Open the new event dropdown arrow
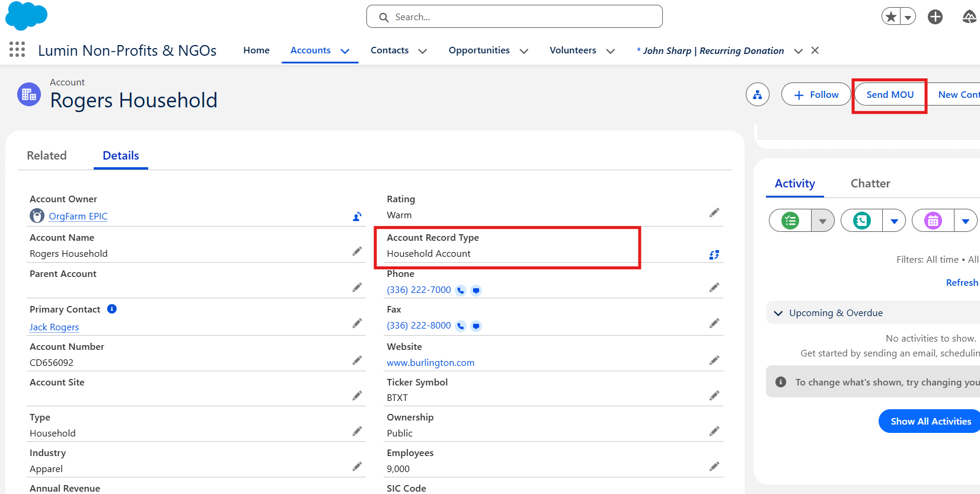The width and height of the screenshot is (980, 494). coord(966,221)
